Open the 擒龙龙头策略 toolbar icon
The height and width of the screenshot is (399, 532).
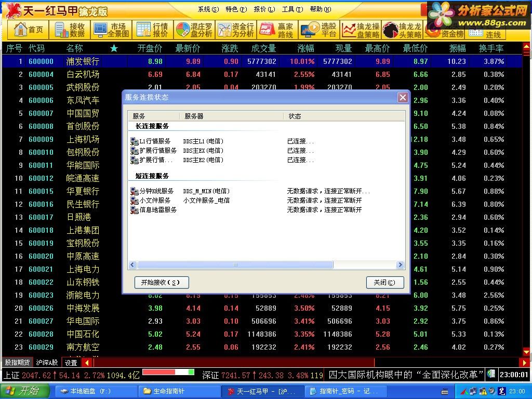(402, 30)
